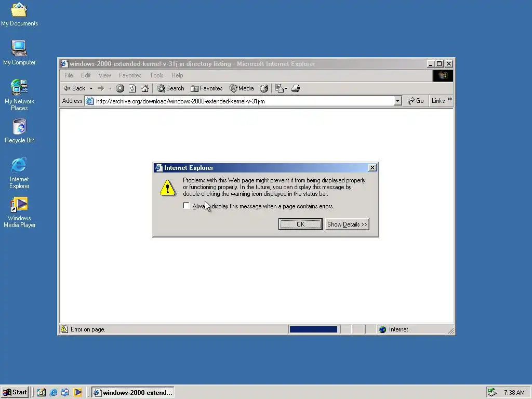Open the Media pane from toolbar
This screenshot has width=532, height=399.
pyautogui.click(x=242, y=88)
